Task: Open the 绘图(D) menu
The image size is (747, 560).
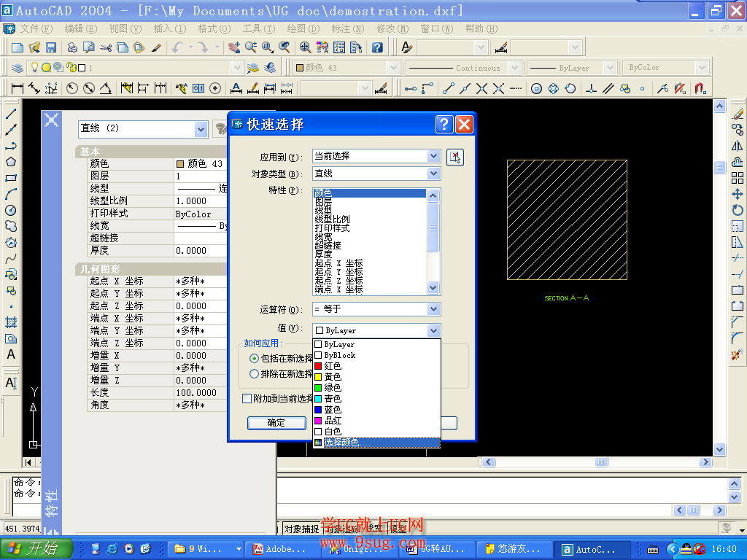Action: pos(303,28)
